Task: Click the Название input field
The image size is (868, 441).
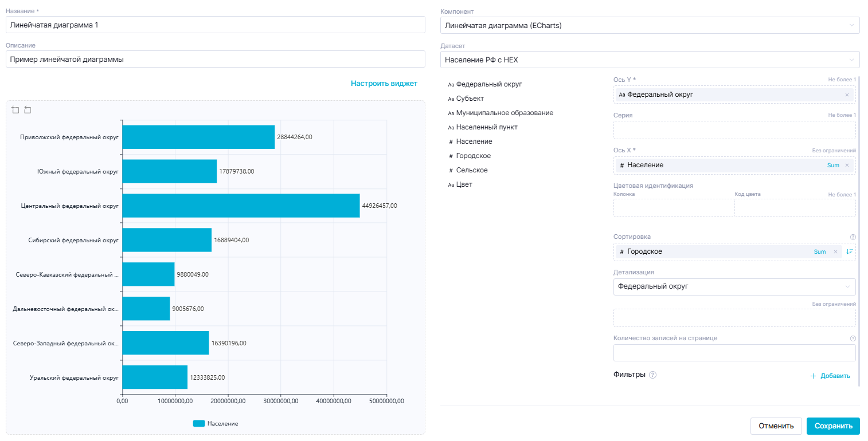Action: click(215, 25)
